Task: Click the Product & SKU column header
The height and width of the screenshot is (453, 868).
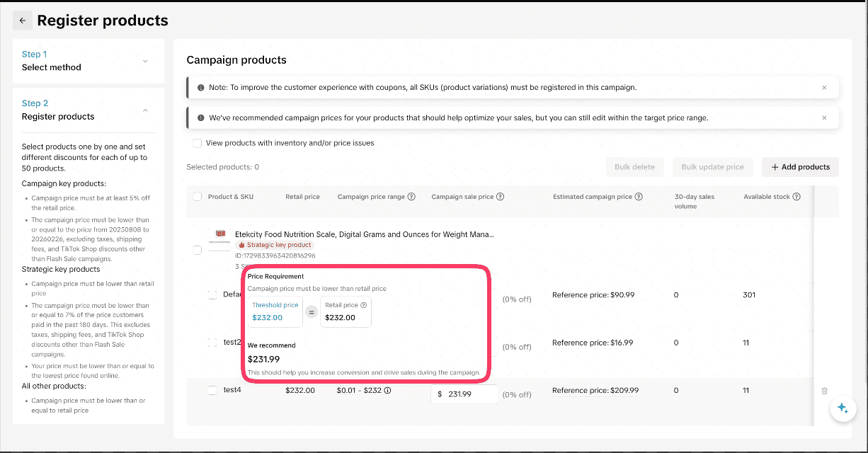Action: coord(231,197)
